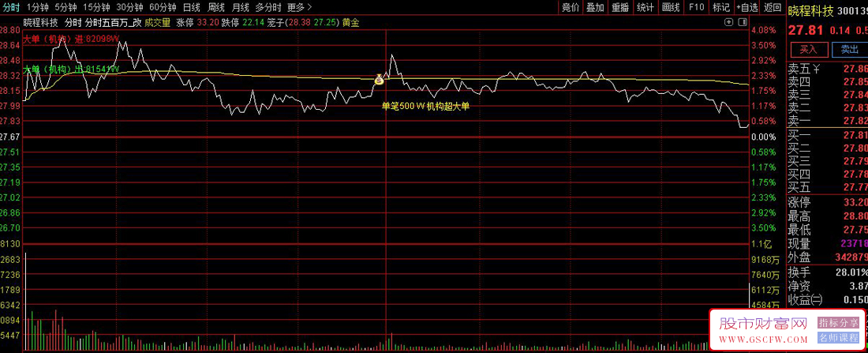
Task: Click the 换手 28.01% row
Action: [x=828, y=272]
